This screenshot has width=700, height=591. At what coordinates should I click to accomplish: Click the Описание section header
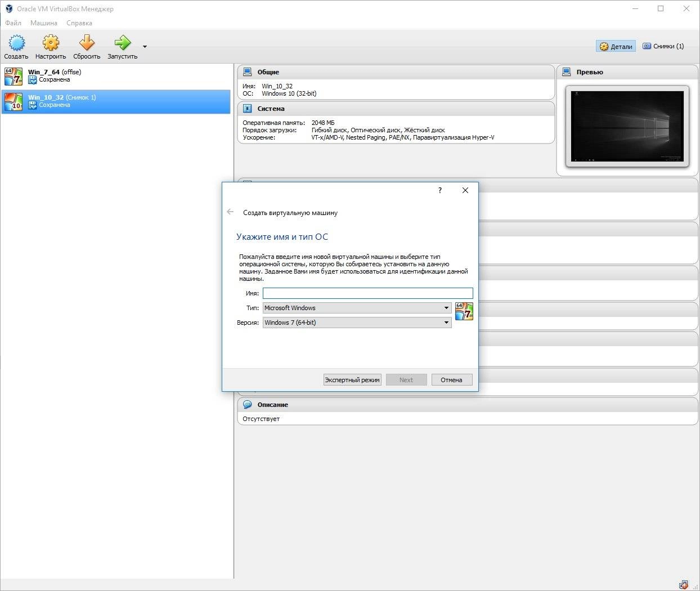tap(468, 405)
